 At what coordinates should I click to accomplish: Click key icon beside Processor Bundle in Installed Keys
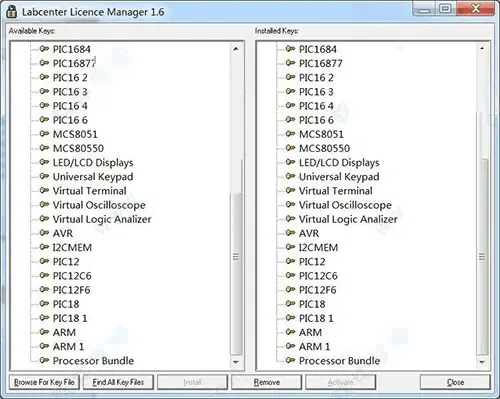pyautogui.click(x=290, y=360)
